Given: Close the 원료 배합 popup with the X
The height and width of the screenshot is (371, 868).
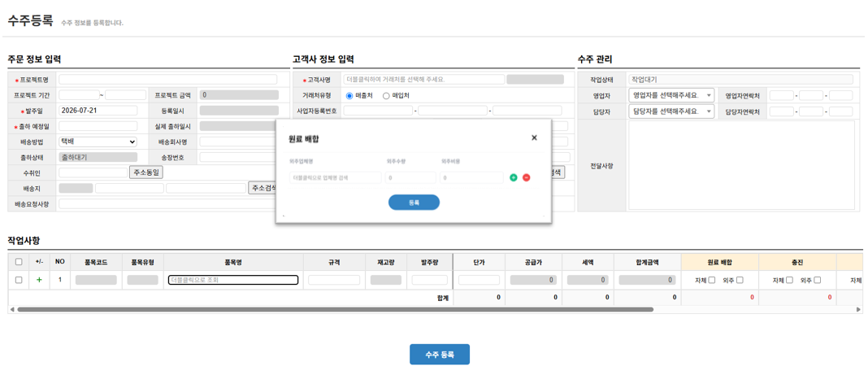Looking at the screenshot, I should tap(534, 137).
